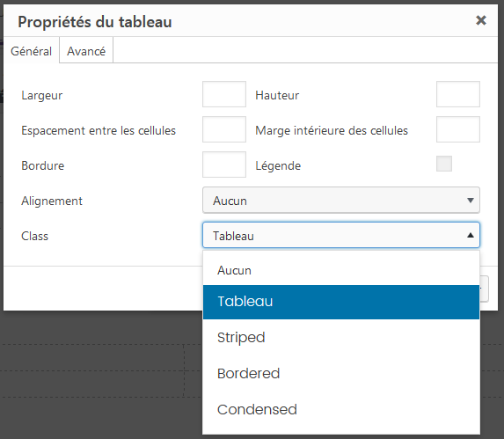504x439 pixels.
Task: Focus the Largeur input field
Action: point(224,94)
